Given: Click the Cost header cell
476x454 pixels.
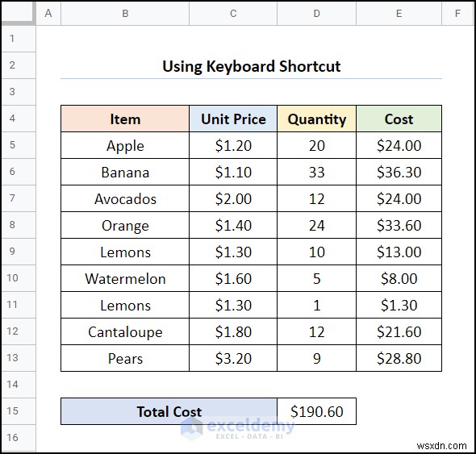Looking at the screenshot, I should click(399, 119).
